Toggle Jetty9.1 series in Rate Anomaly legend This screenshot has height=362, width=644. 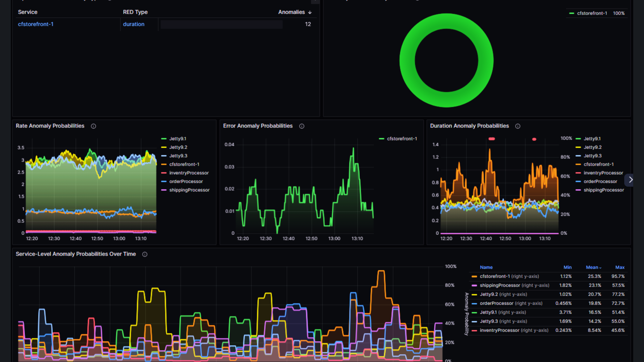point(178,139)
